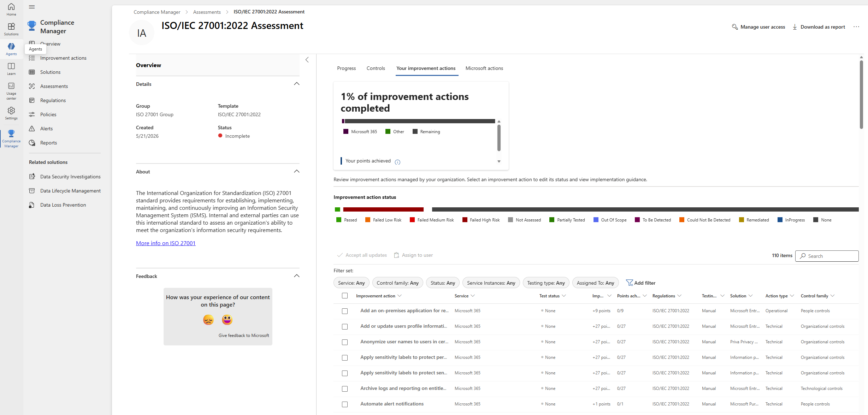Check the row 'Add or update users profile'
Screen dimensions: 868x415
coord(345,327)
